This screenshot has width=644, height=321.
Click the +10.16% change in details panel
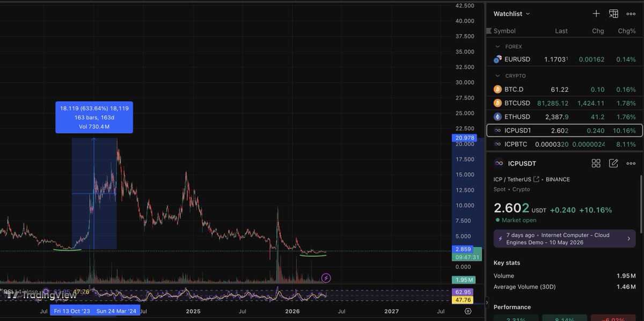pyautogui.click(x=595, y=210)
